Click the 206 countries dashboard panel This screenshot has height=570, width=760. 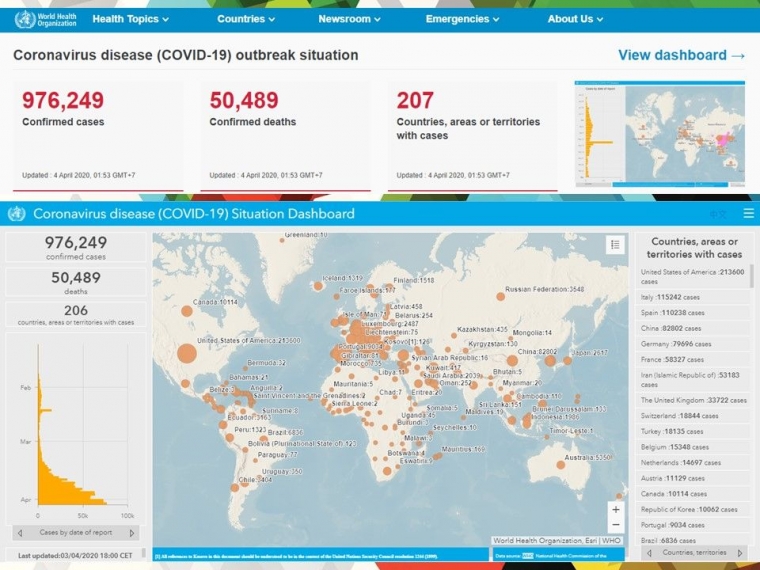point(76,315)
